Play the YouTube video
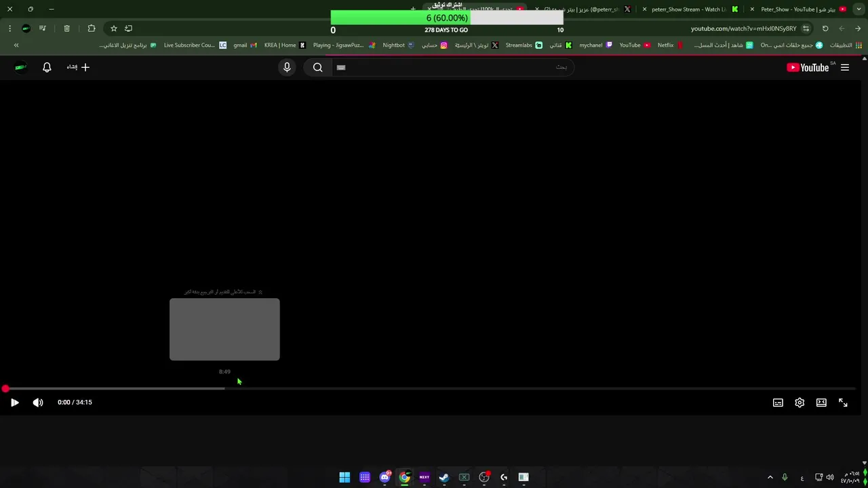The width and height of the screenshot is (868, 488). click(14, 403)
